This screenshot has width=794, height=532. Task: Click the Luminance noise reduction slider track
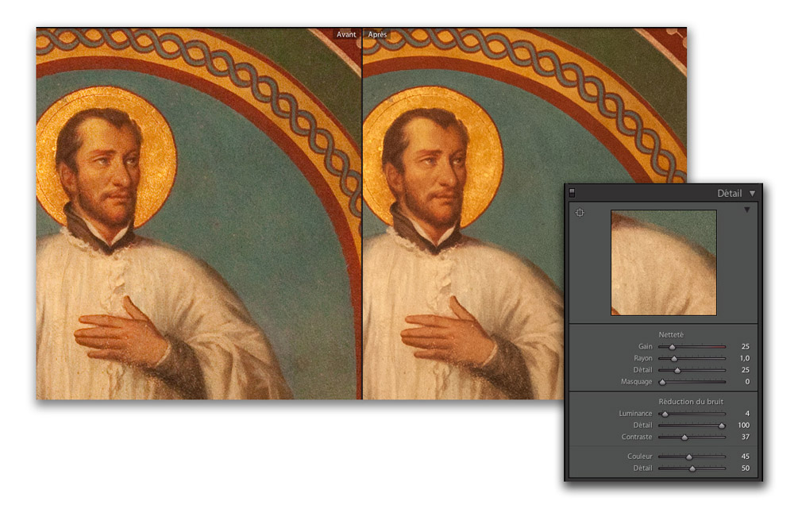click(692, 414)
